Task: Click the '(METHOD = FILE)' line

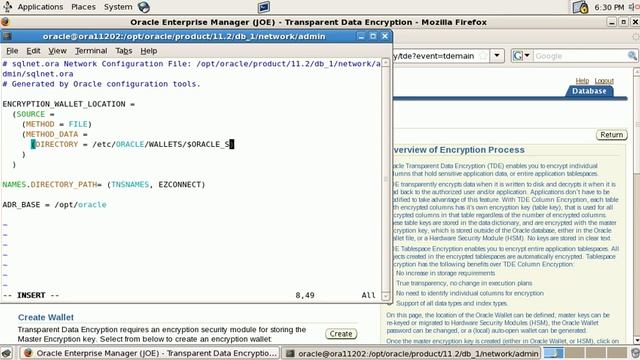Action: coord(57,124)
